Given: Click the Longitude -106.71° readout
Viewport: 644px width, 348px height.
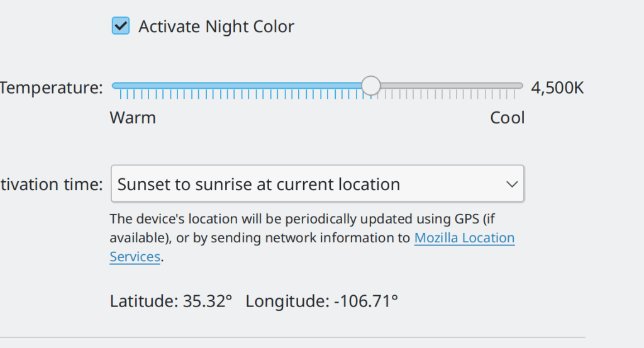Looking at the screenshot, I should [x=321, y=301].
